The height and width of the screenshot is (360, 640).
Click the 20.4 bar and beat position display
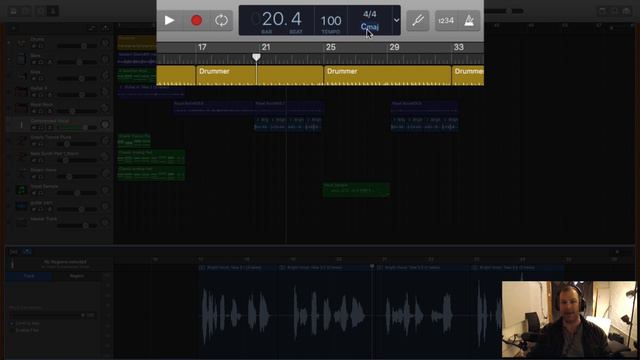coord(282,19)
